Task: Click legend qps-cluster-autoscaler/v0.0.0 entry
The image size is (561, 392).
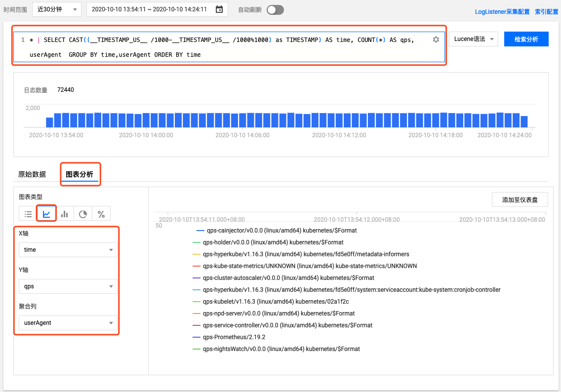Action: 283,277
